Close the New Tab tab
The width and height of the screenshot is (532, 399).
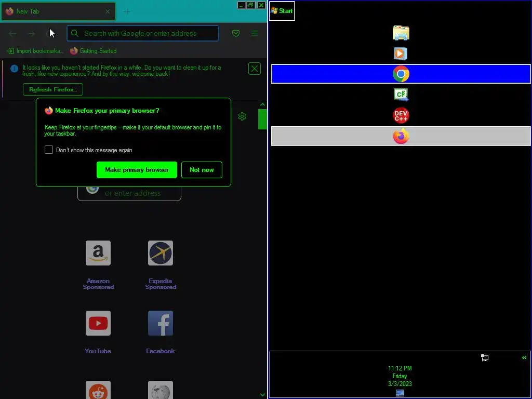pos(108,11)
